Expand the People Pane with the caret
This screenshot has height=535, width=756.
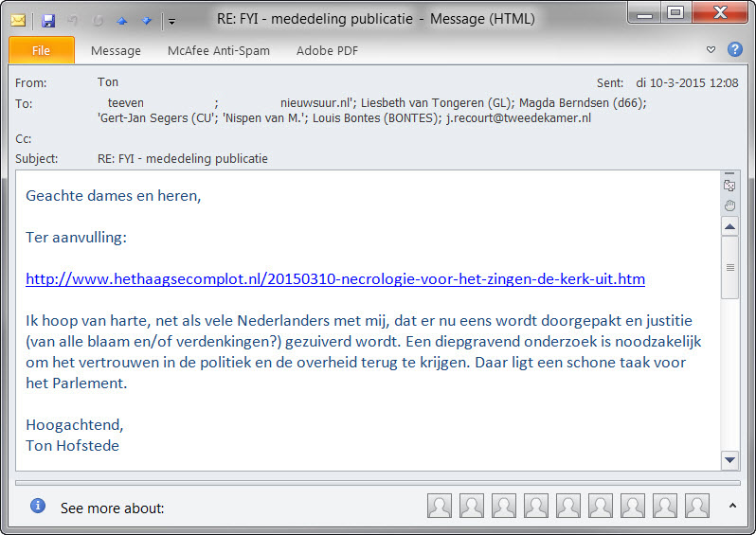[732, 506]
